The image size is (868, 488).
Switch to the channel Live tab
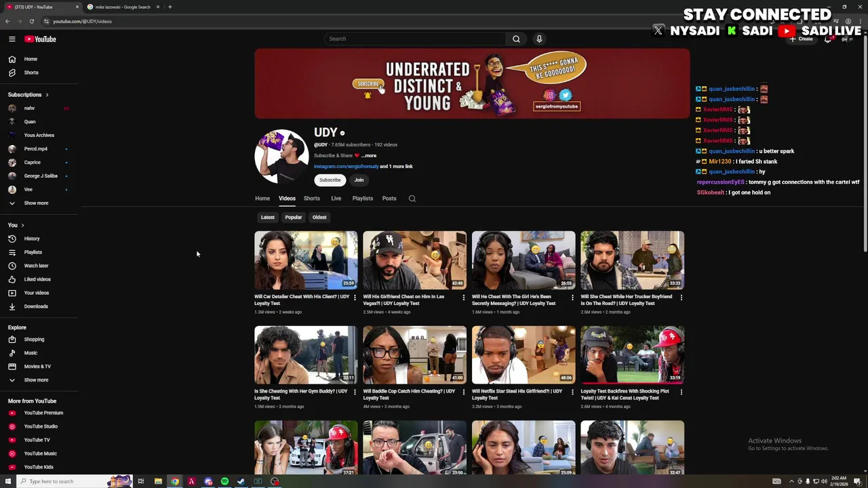click(336, 199)
